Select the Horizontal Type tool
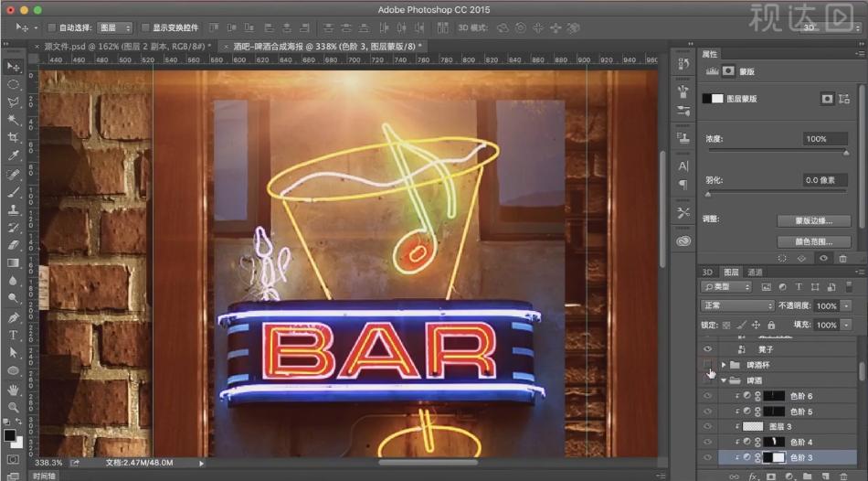Viewport: 868px width, 481px height. coord(13,335)
